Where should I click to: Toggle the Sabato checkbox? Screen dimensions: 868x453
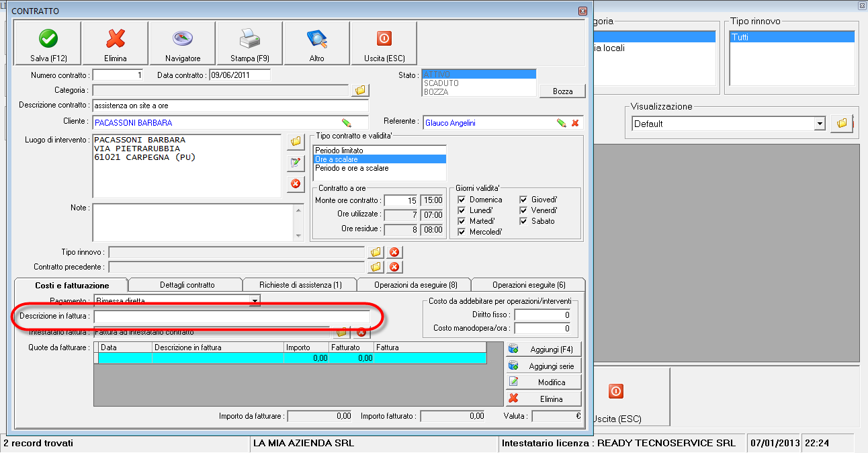(x=524, y=221)
